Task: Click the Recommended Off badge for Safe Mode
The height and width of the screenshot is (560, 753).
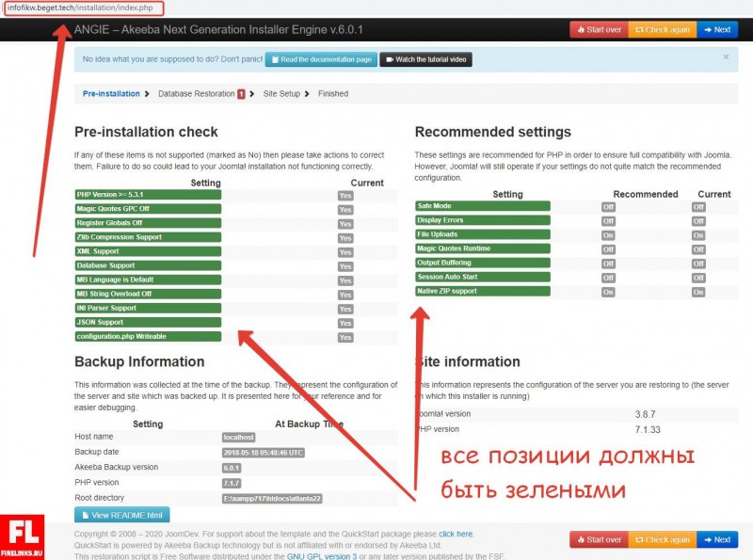Action: coord(608,207)
